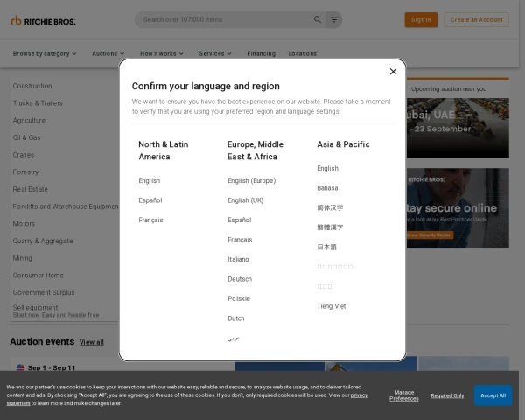The width and height of the screenshot is (525, 420).
Task: Click the Ritchie Bros. logo
Action: (x=43, y=19)
